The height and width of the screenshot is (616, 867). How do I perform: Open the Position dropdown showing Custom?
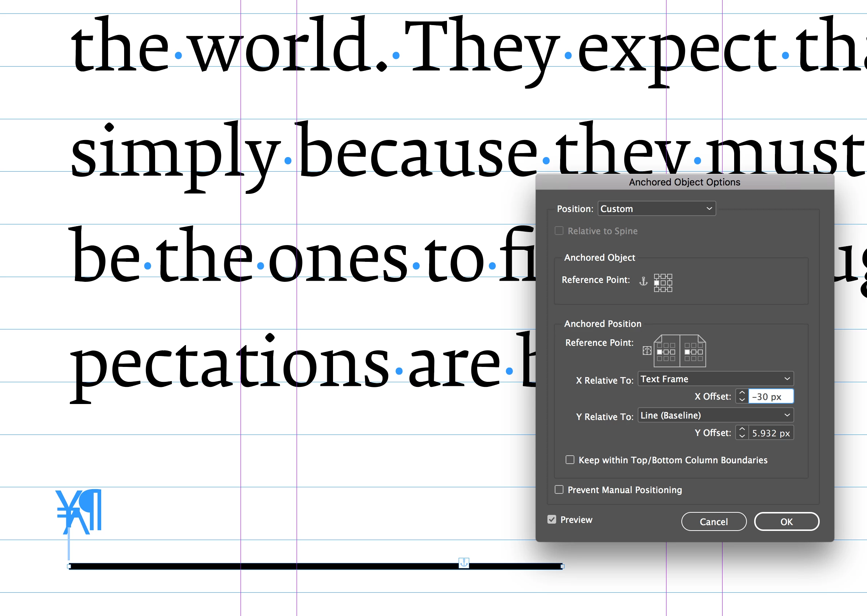[x=656, y=209]
